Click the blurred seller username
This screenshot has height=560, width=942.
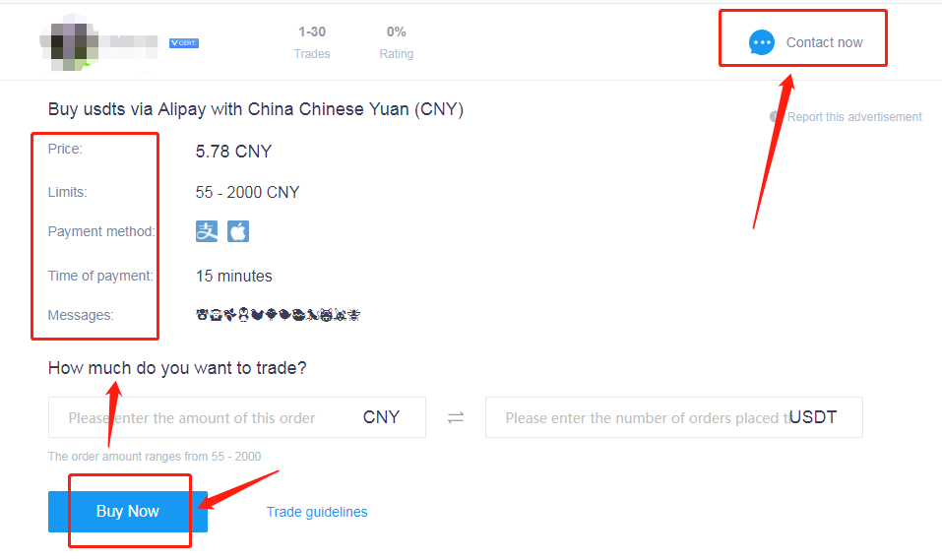(x=128, y=44)
